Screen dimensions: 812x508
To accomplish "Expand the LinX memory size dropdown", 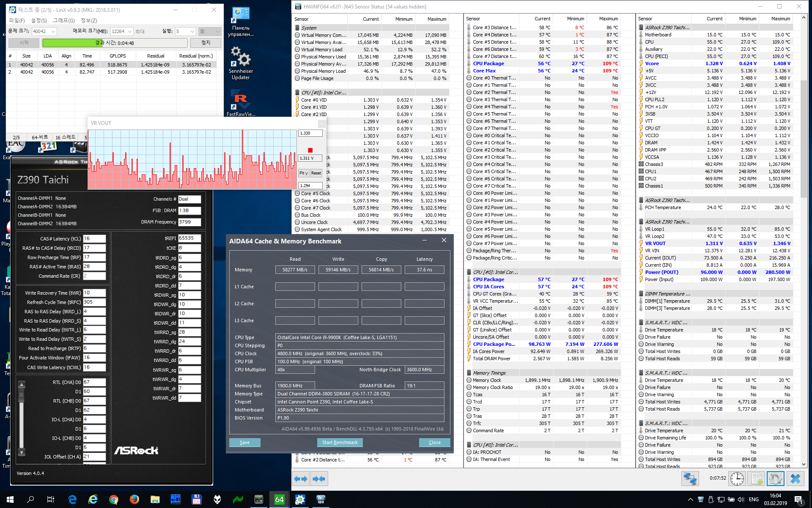I will [x=130, y=32].
